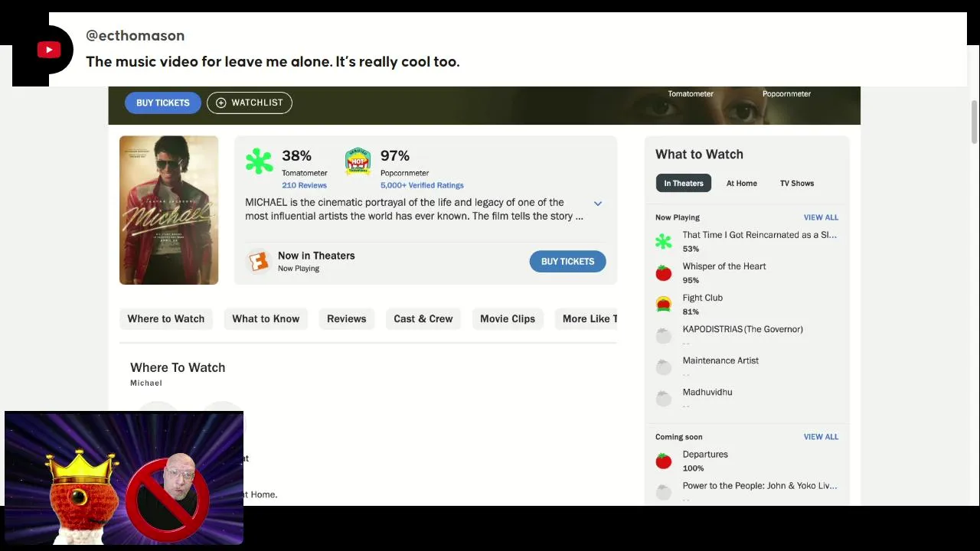The height and width of the screenshot is (551, 980).
Task: Click View All for Coming soon
Action: (x=821, y=437)
